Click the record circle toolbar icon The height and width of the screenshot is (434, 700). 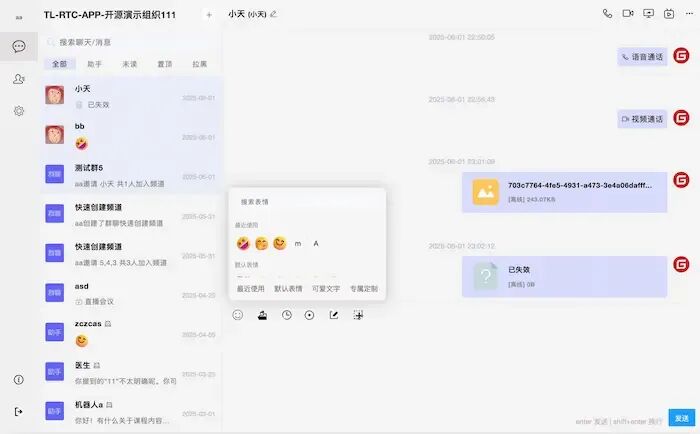(x=309, y=315)
